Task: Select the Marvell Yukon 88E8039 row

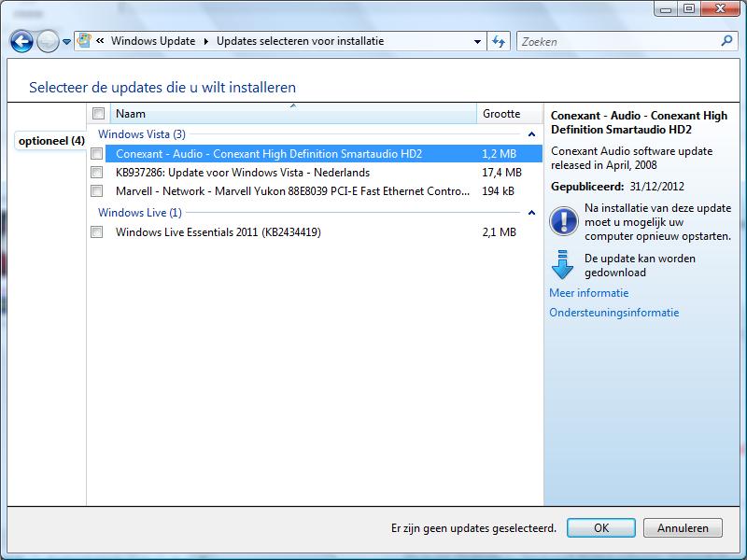Action: 323,191
